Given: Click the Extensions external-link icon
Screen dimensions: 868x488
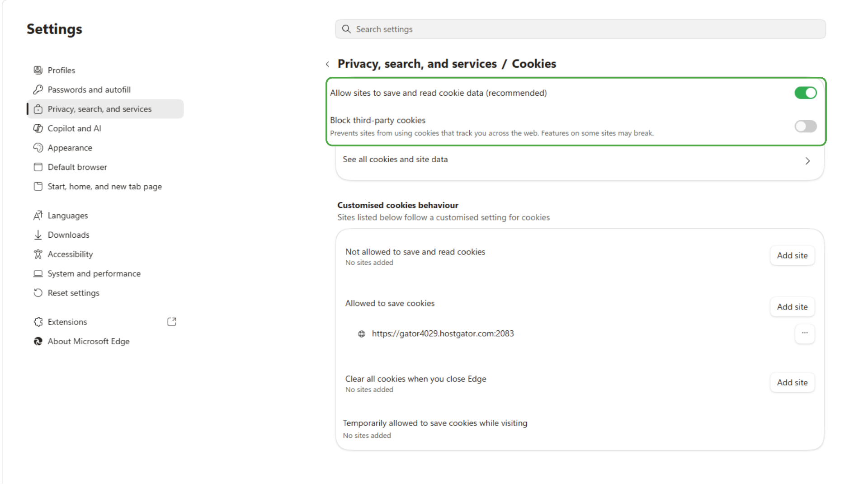Looking at the screenshot, I should (172, 322).
